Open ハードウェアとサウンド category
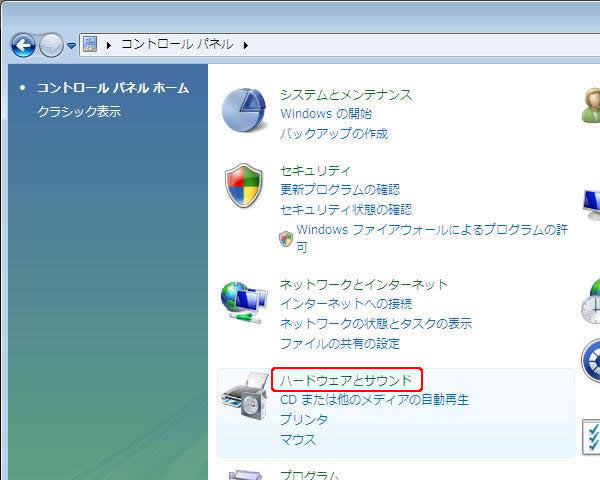Image resolution: width=600 pixels, height=480 pixels. (346, 380)
